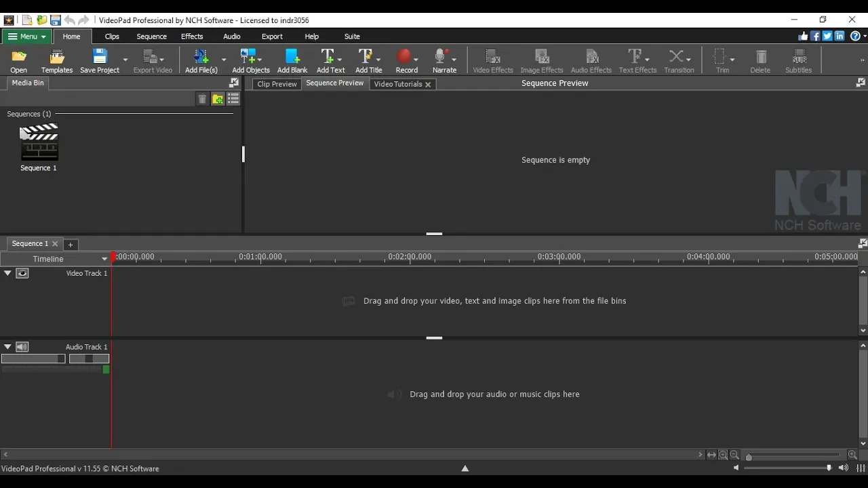This screenshot has height=488, width=868.
Task: Select the Clip Preview tab
Action: [277, 84]
